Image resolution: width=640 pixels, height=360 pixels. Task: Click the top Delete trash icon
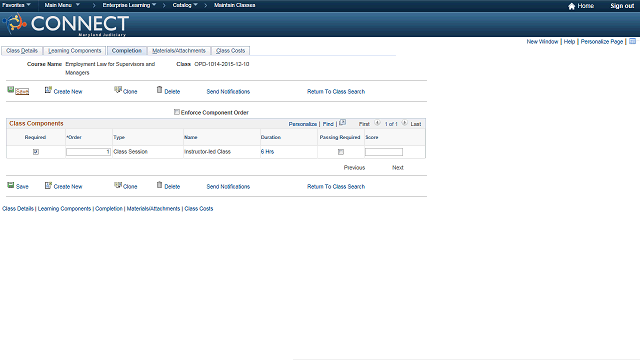coord(160,90)
